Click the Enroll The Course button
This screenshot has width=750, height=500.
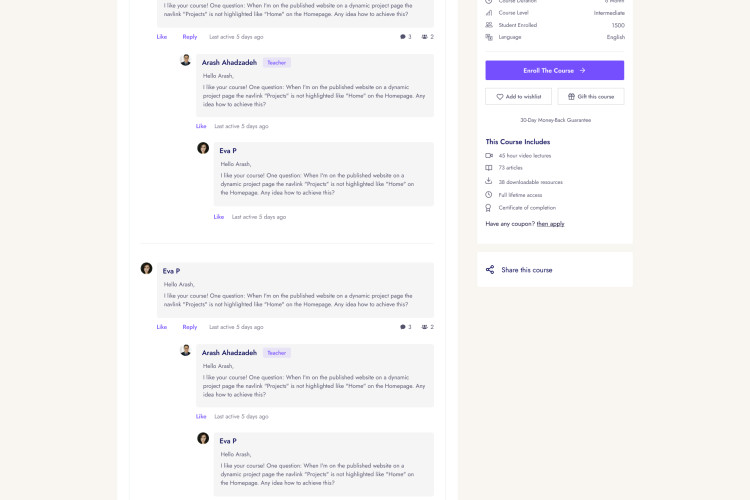[554, 70]
